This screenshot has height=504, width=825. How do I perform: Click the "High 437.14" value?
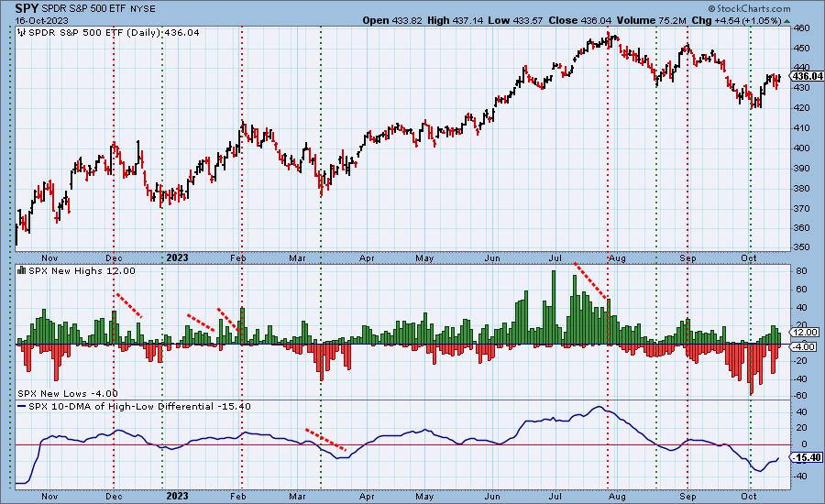[455, 20]
